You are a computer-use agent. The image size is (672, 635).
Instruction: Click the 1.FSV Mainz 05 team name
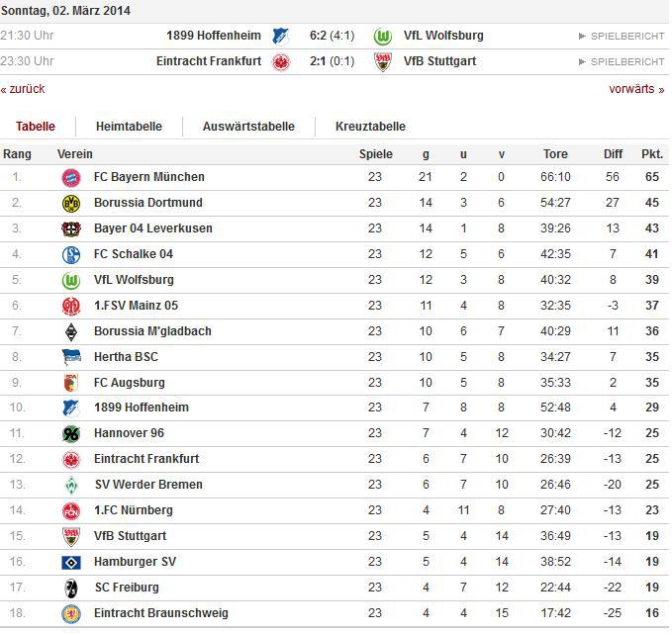136,306
